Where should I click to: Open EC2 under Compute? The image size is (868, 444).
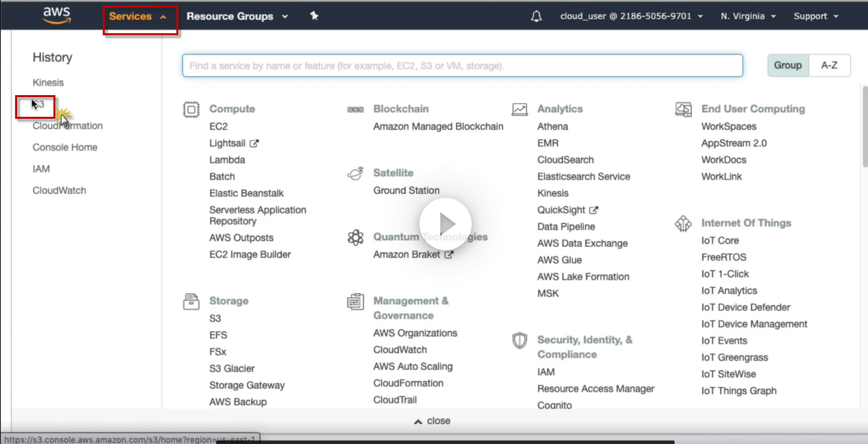219,126
